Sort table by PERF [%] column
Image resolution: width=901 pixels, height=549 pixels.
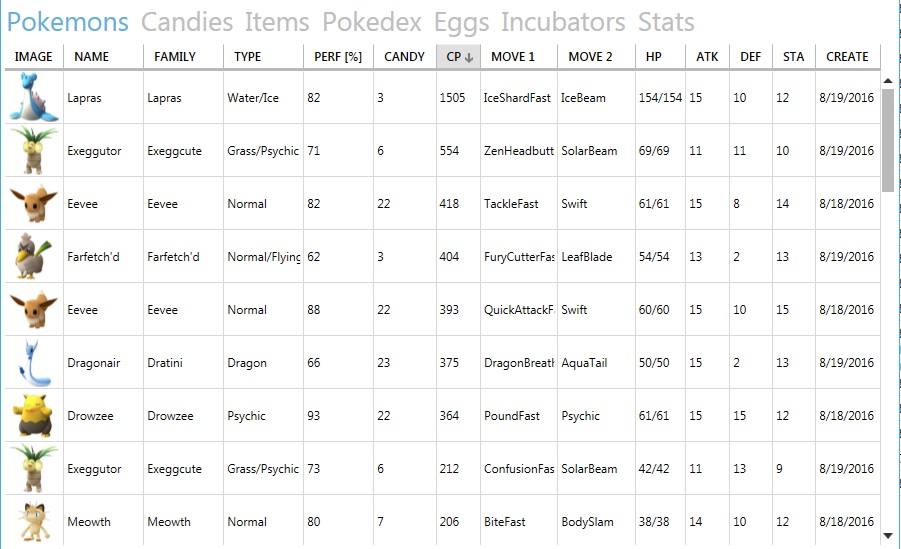(338, 57)
